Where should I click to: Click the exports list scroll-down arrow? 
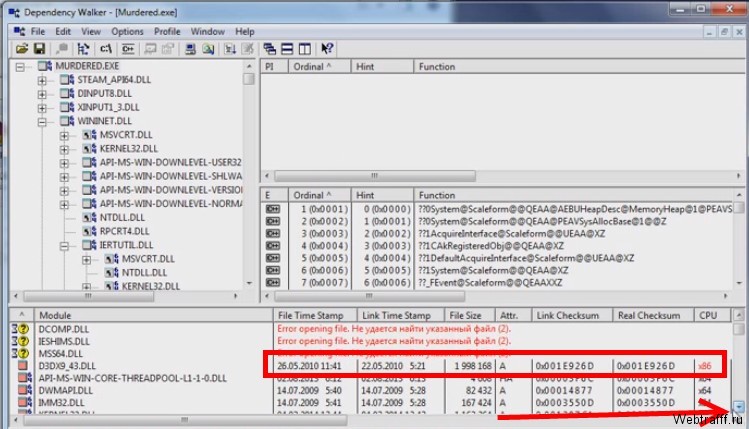738,283
